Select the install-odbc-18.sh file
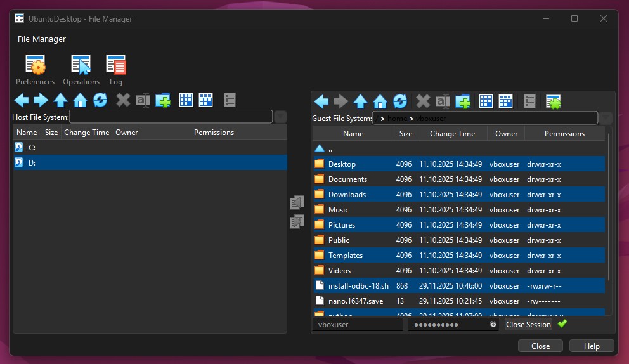Image resolution: width=629 pixels, height=364 pixels. tap(459, 286)
